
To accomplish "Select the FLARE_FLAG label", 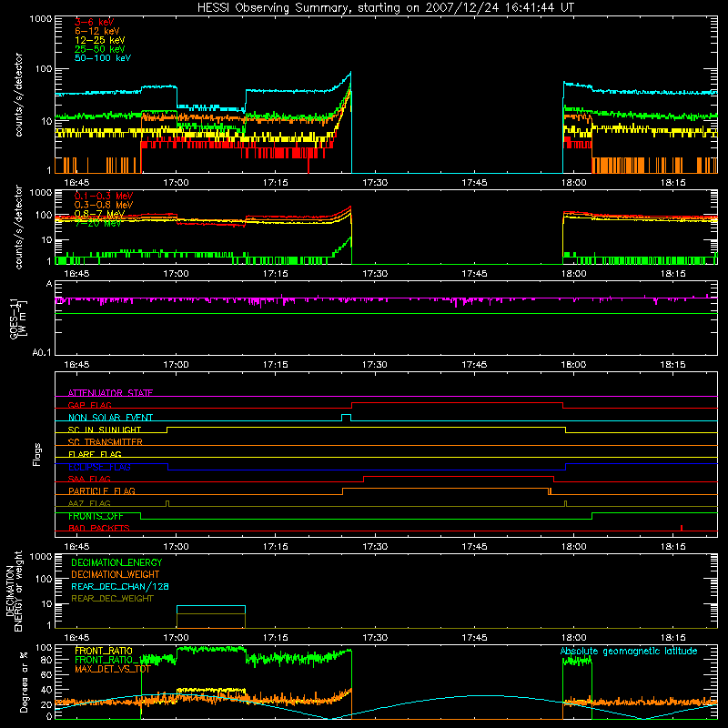I will tap(95, 454).
